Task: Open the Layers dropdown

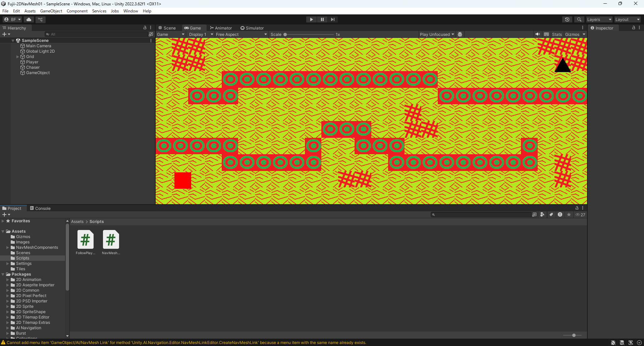Action: point(599,19)
